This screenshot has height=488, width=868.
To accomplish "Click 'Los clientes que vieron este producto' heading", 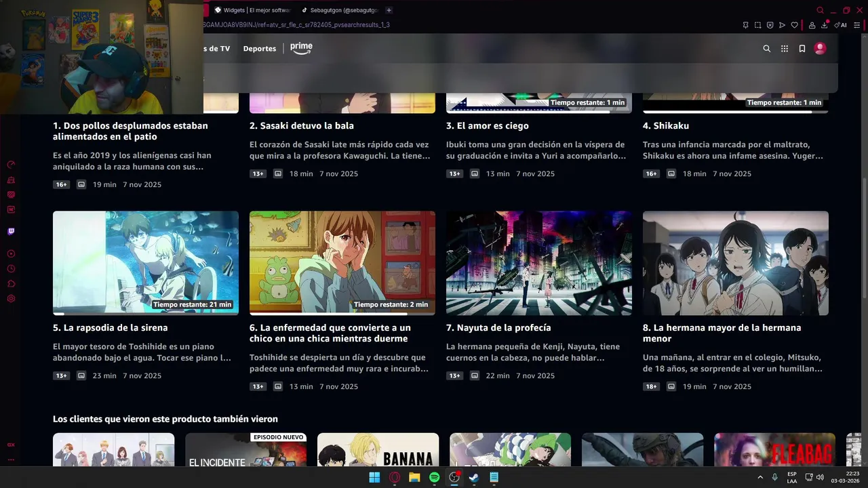I will (x=165, y=420).
